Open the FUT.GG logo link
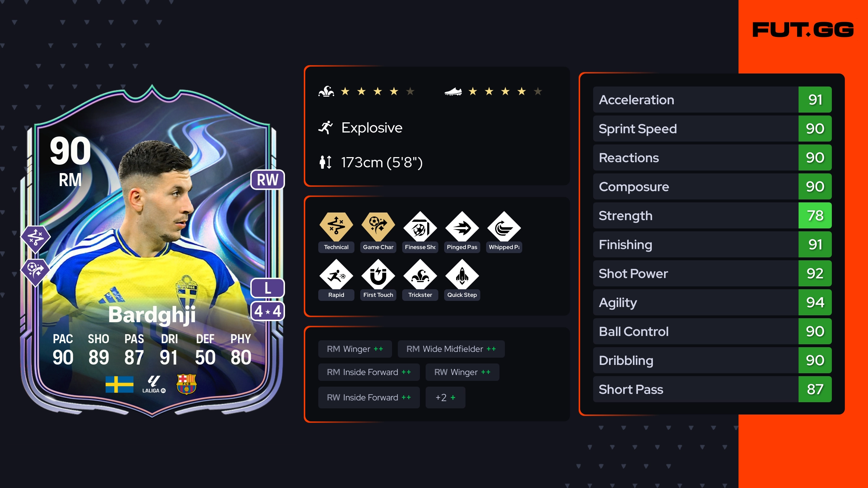This screenshot has height=488, width=868. point(803,30)
